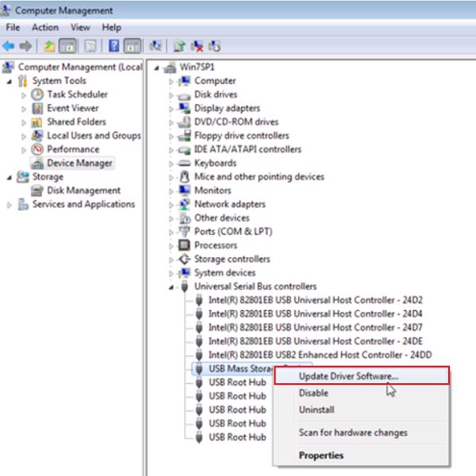Viewport: 476px width, 476px height.
Task: Open Properties from the context menu
Action: 321,455
